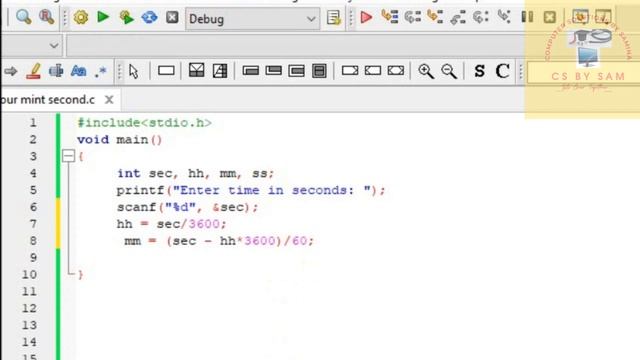
Task: Click the 'int sec, hh, mm, ss;' line
Action: [x=196, y=173]
